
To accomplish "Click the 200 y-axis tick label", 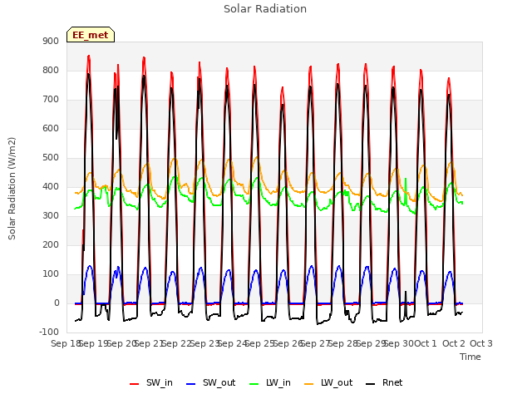I will pos(51,245).
